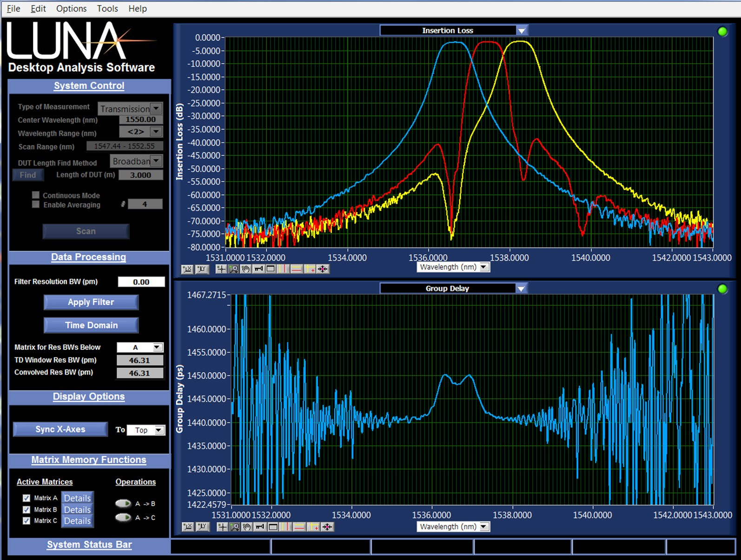Toggle vertical cursor lines icon under Insertion Loss graph
The image size is (741, 560).
click(x=283, y=269)
